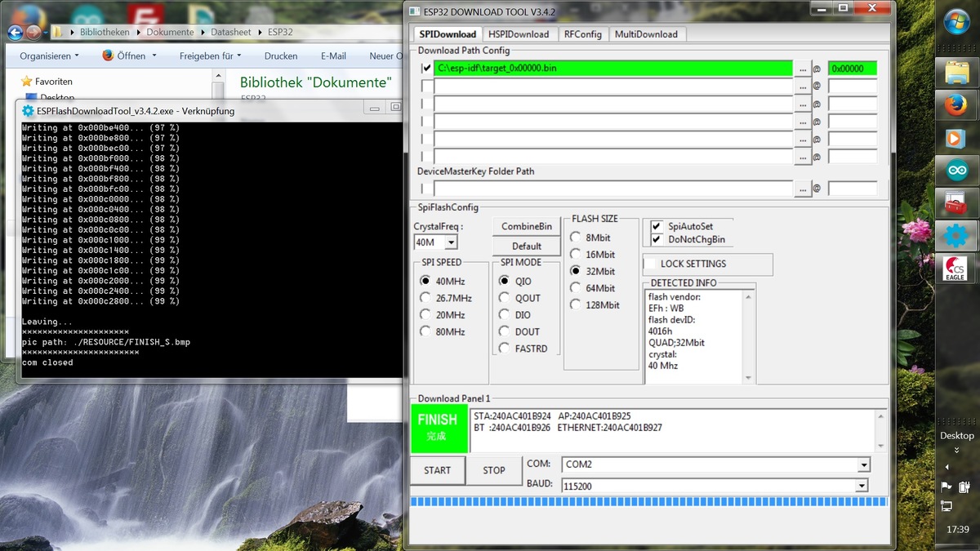
Task: Click the Firefox icon beside Öffnen
Action: pos(108,56)
